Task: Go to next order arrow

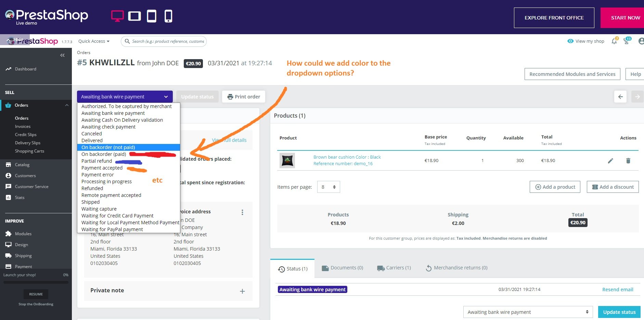Action: (x=637, y=97)
